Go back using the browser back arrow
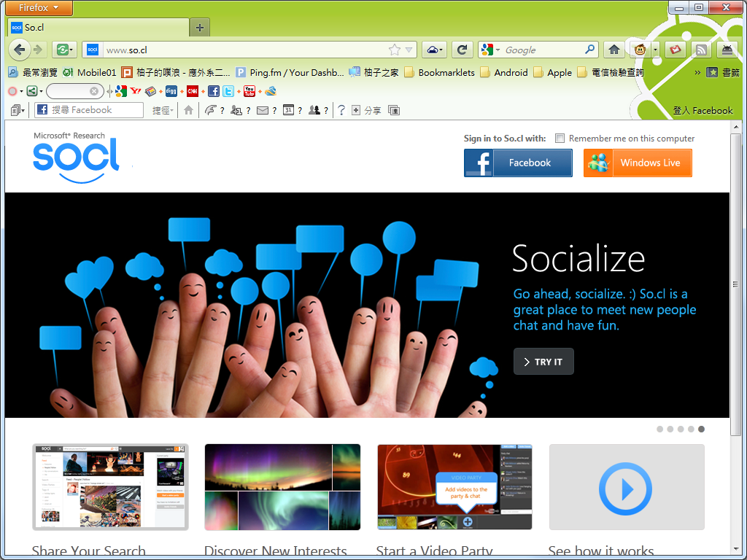This screenshot has width=747, height=560. [x=20, y=50]
